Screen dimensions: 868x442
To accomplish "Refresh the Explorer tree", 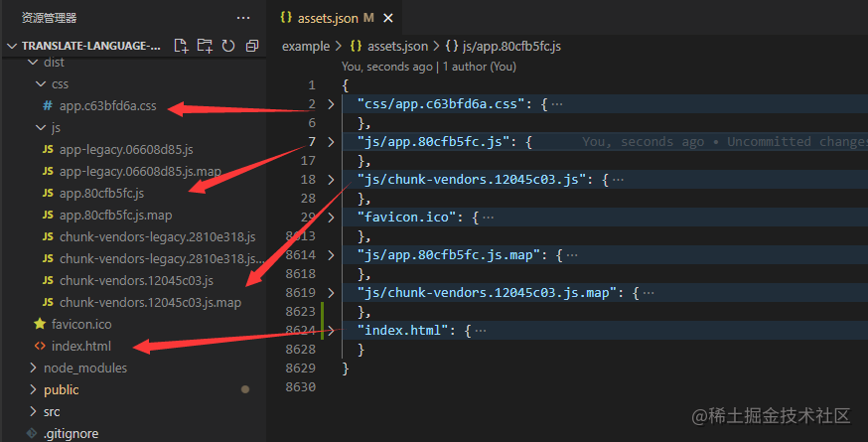I will coord(228,46).
